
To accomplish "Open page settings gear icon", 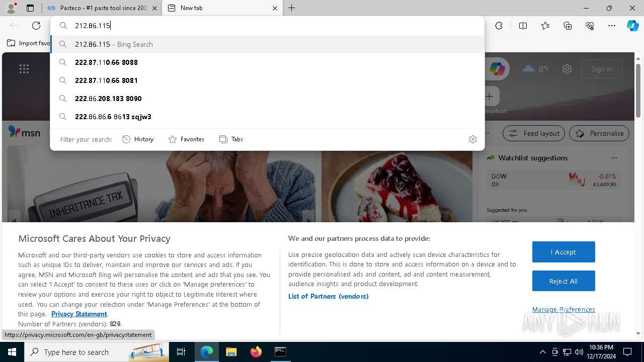I will 567,69.
